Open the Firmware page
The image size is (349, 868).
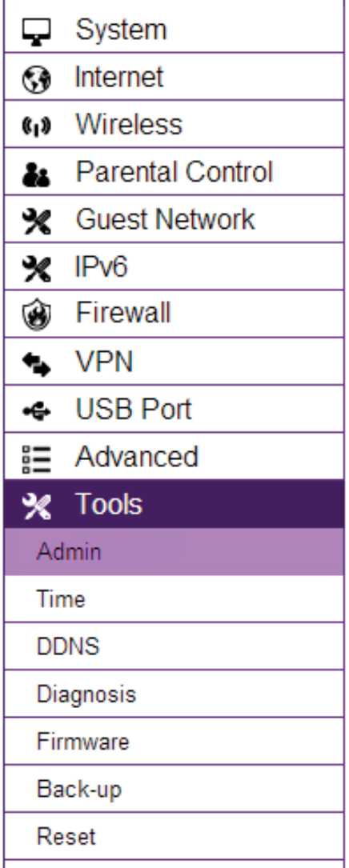click(174, 742)
